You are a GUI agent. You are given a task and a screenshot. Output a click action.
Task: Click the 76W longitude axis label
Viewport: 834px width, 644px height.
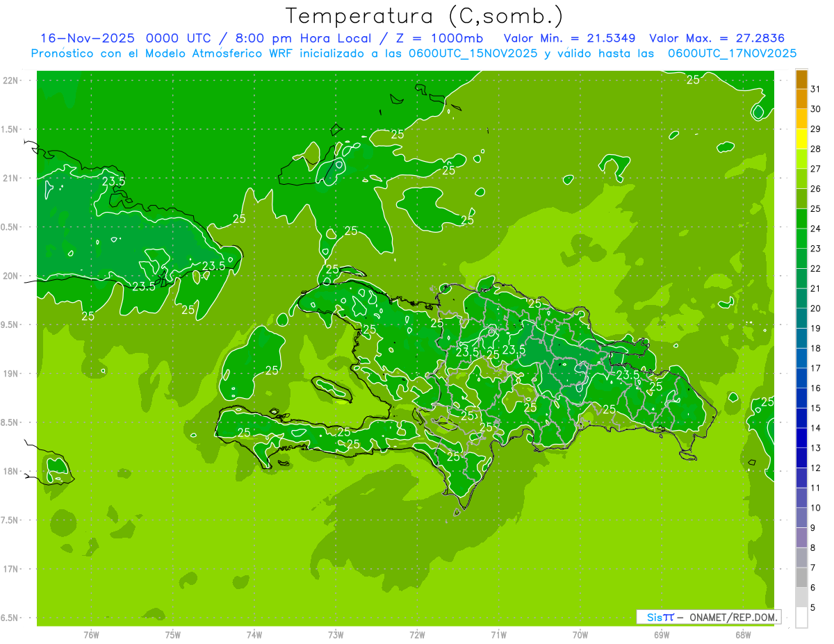coord(91,634)
